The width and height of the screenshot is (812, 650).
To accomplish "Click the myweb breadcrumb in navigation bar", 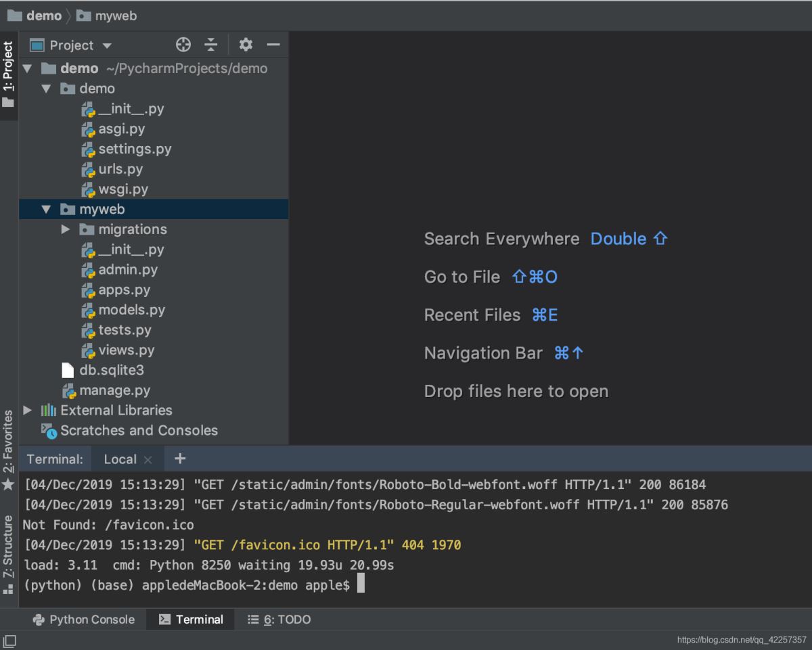I will 116,16.
